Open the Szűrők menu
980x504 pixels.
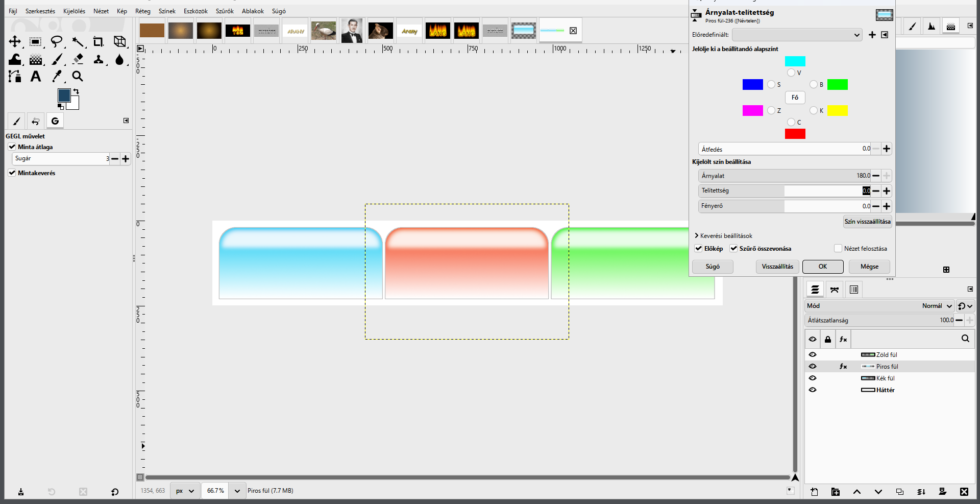click(x=225, y=11)
